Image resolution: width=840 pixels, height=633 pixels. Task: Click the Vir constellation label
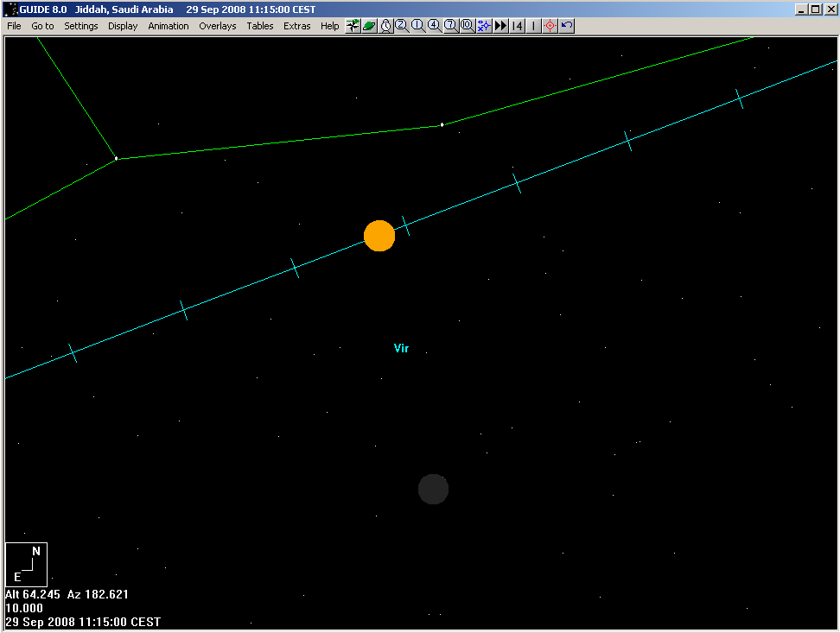[401, 349]
